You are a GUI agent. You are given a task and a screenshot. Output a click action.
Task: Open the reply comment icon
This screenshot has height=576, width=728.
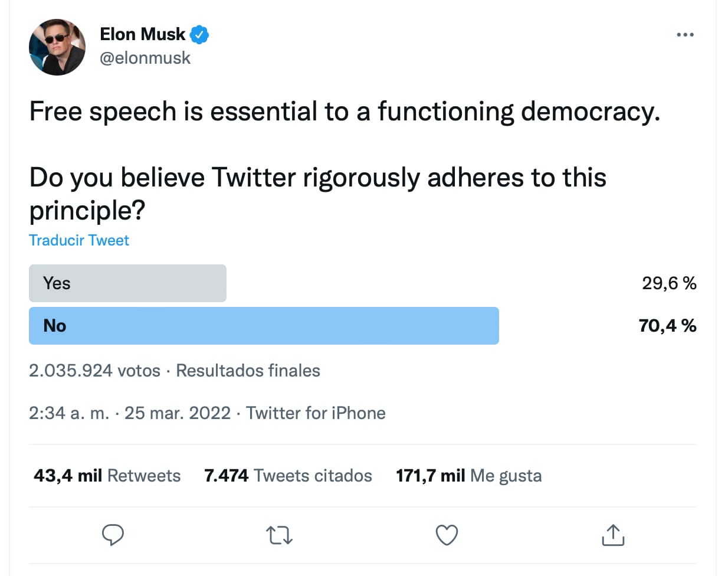click(x=113, y=535)
